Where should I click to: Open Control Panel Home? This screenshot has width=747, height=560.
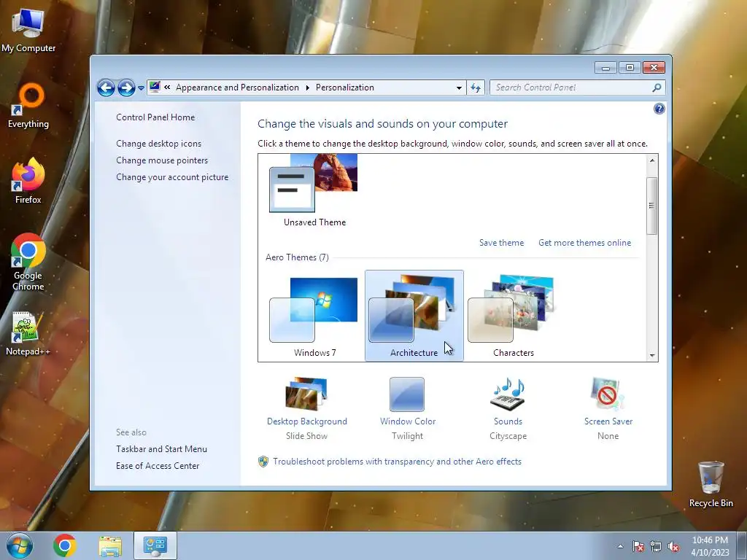click(x=155, y=117)
